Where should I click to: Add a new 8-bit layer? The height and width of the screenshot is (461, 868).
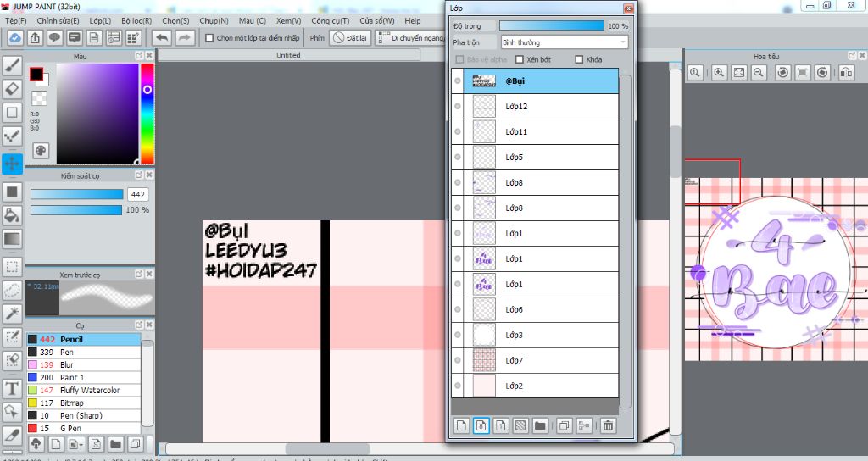click(481, 425)
